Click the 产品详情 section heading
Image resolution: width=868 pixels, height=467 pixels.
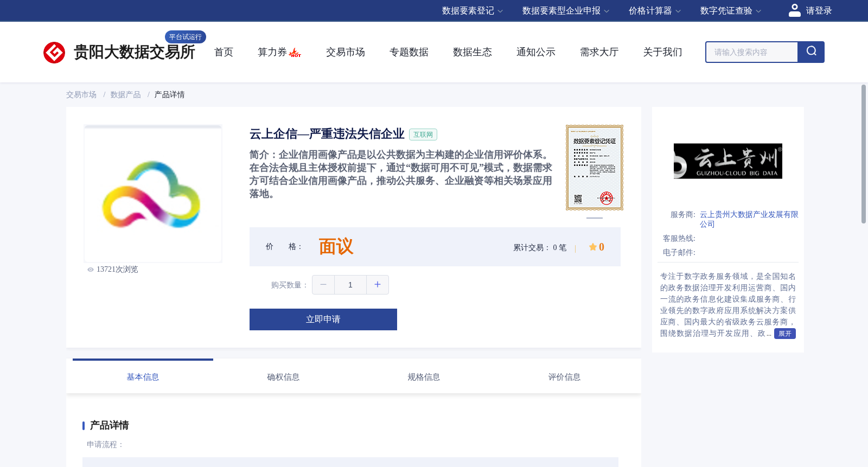click(x=109, y=425)
